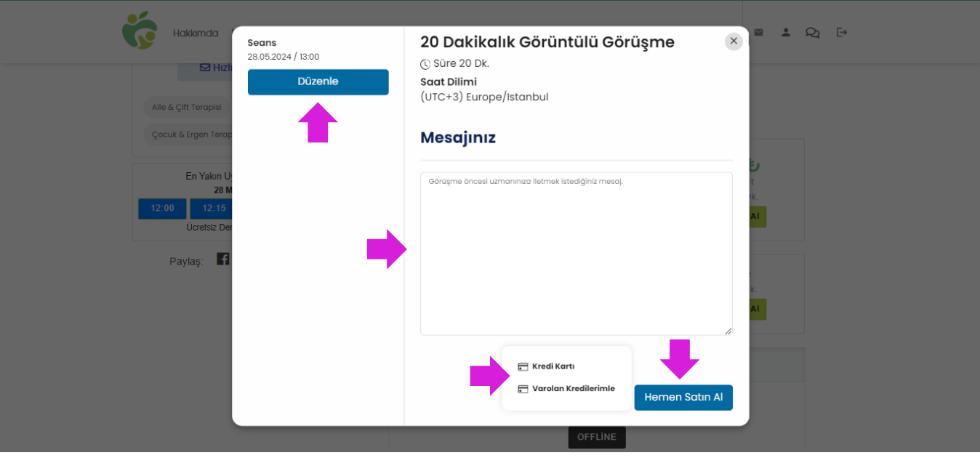980x458 pixels.
Task: Click Hemen Satın Al button
Action: click(683, 398)
